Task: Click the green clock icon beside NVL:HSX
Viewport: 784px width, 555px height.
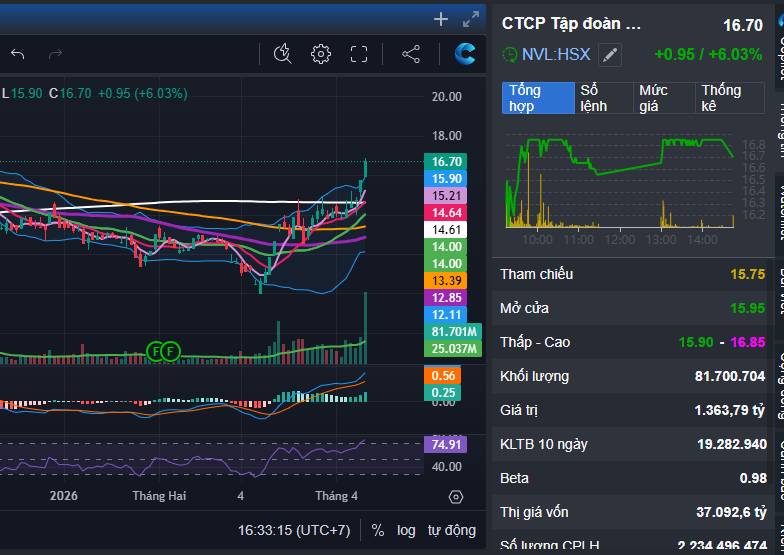Action: pos(510,54)
